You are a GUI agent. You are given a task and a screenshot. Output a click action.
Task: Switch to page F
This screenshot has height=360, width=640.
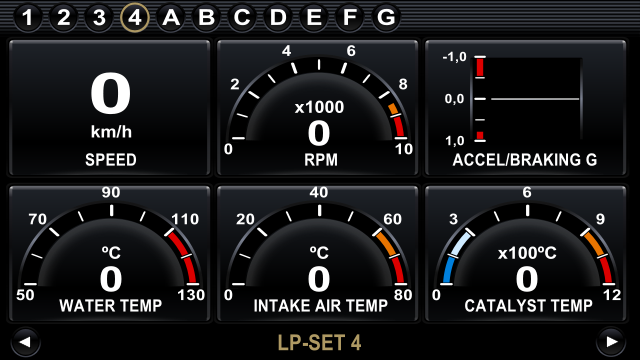(x=350, y=18)
